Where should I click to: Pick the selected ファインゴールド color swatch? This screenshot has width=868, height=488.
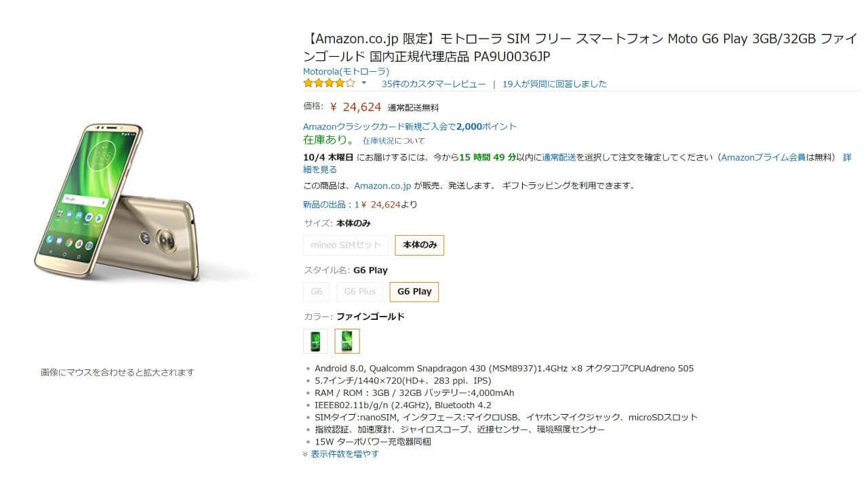click(347, 341)
